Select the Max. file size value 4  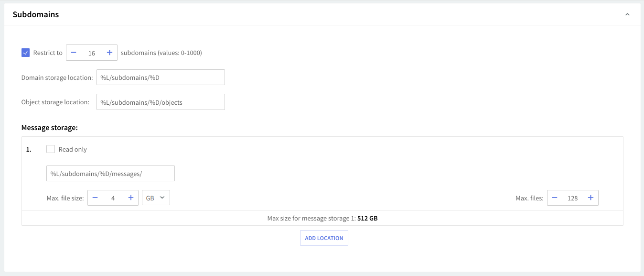click(x=113, y=198)
